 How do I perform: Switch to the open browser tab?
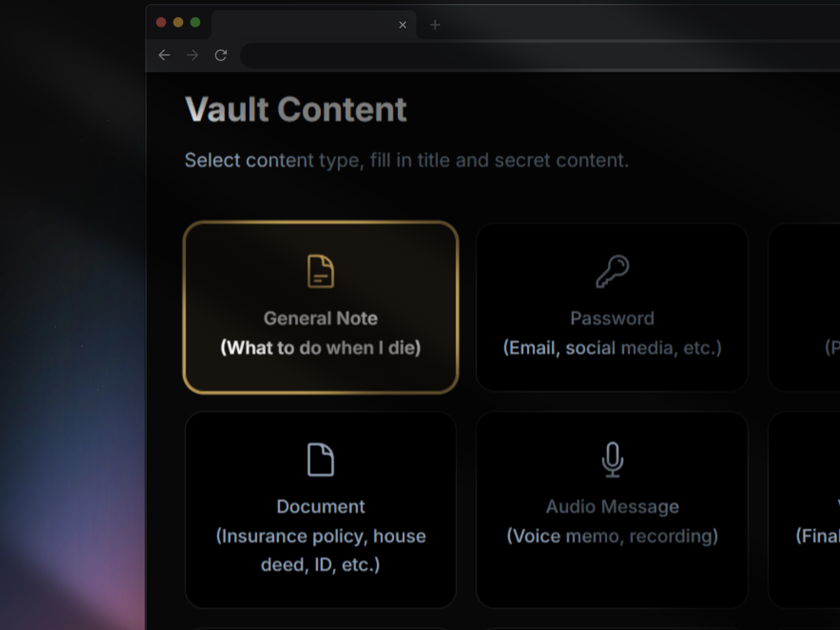[x=306, y=24]
